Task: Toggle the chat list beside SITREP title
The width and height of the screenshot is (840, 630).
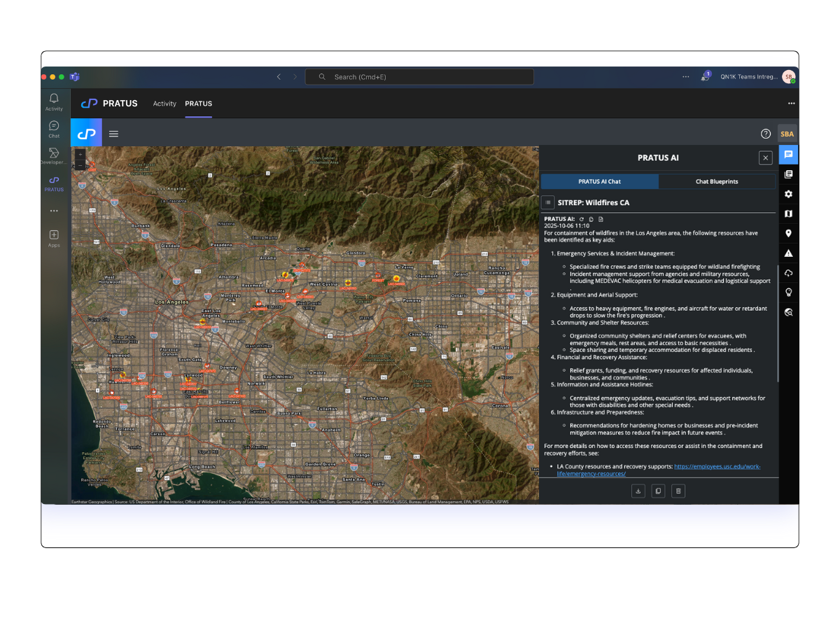Action: pyautogui.click(x=548, y=202)
